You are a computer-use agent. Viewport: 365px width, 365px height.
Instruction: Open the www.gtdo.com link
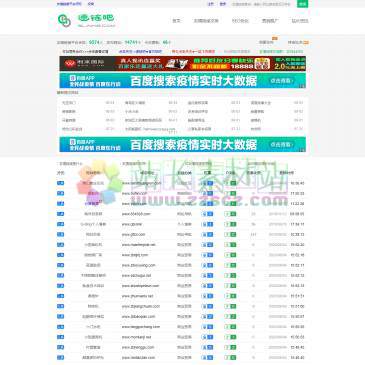133,235
